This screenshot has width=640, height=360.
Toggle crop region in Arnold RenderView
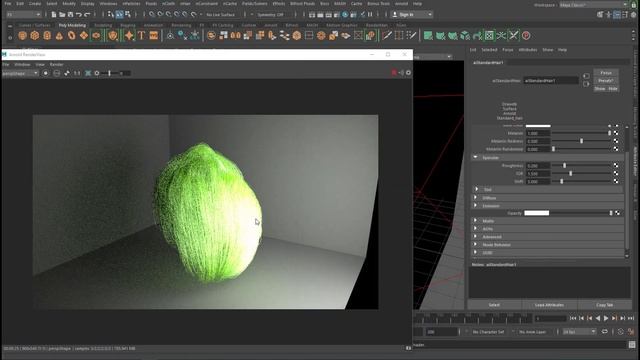tap(87, 73)
